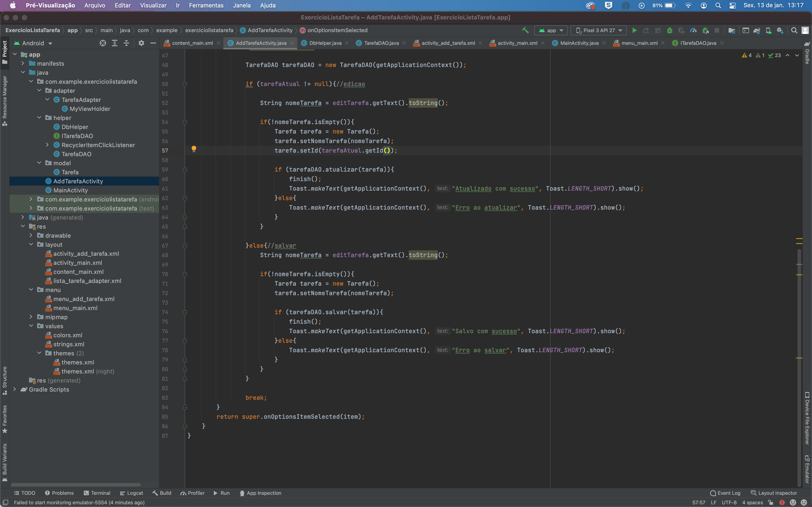The image size is (812, 507).
Task: Open the Ferramentas menu
Action: click(206, 5)
